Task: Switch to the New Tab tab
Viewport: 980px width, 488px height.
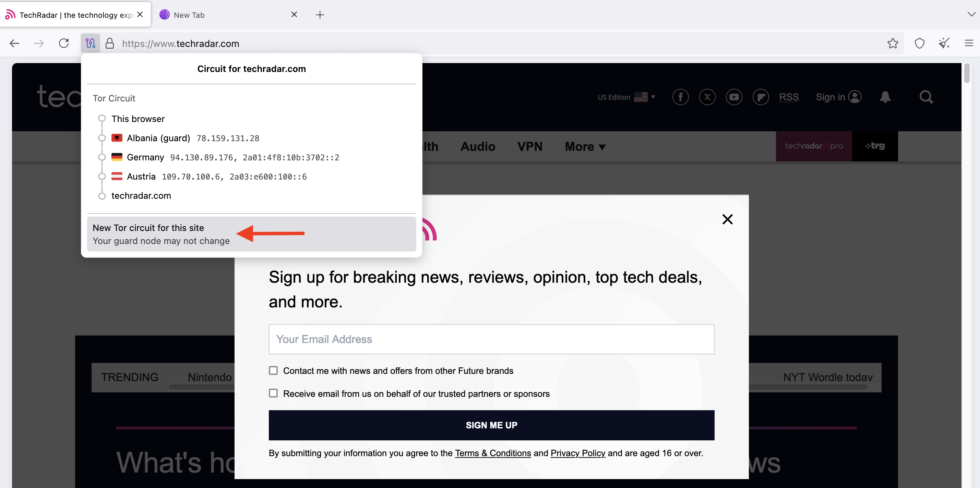Action: pyautogui.click(x=228, y=14)
